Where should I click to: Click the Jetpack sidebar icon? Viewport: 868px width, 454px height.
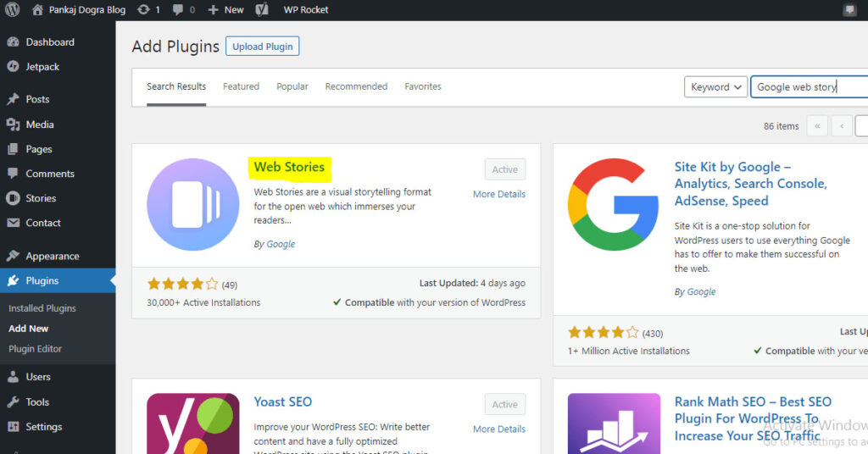tap(14, 66)
